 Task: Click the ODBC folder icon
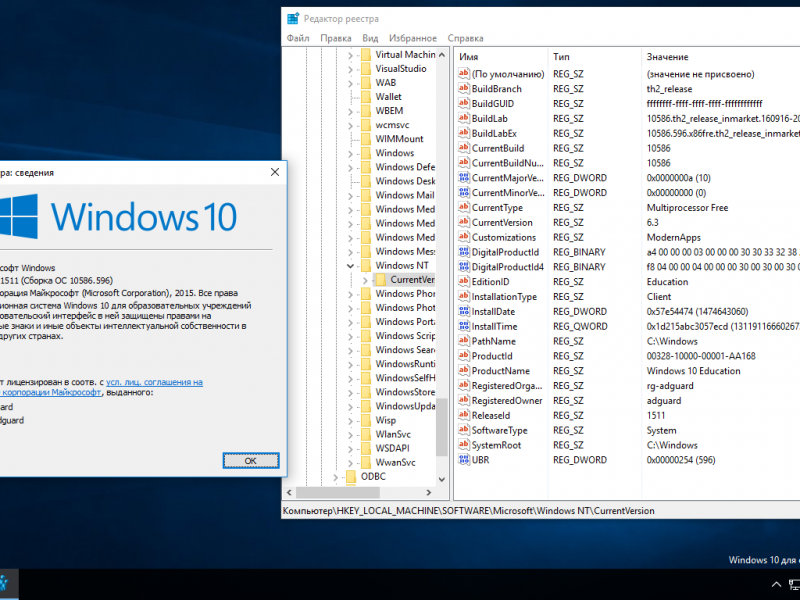pyautogui.click(x=351, y=477)
